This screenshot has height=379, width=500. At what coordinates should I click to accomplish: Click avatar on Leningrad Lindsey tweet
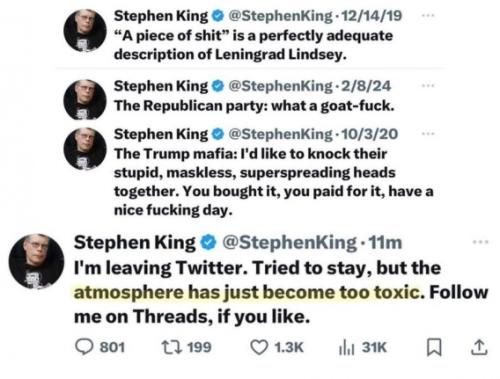[x=85, y=30]
